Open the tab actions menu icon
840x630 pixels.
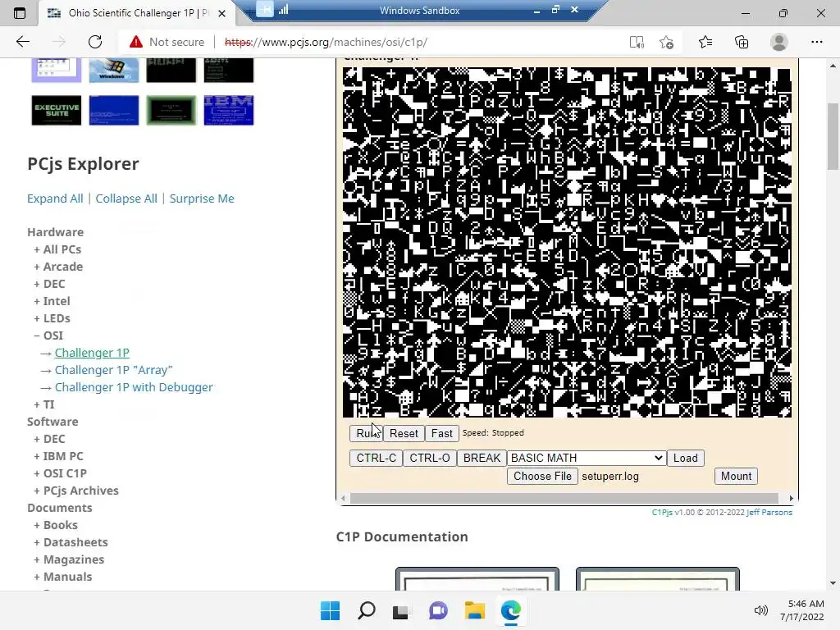(20, 13)
